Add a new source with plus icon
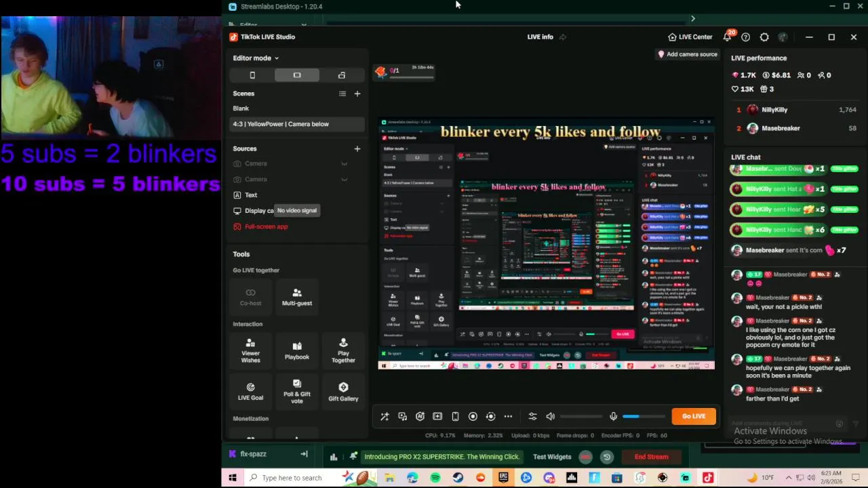 coord(357,148)
